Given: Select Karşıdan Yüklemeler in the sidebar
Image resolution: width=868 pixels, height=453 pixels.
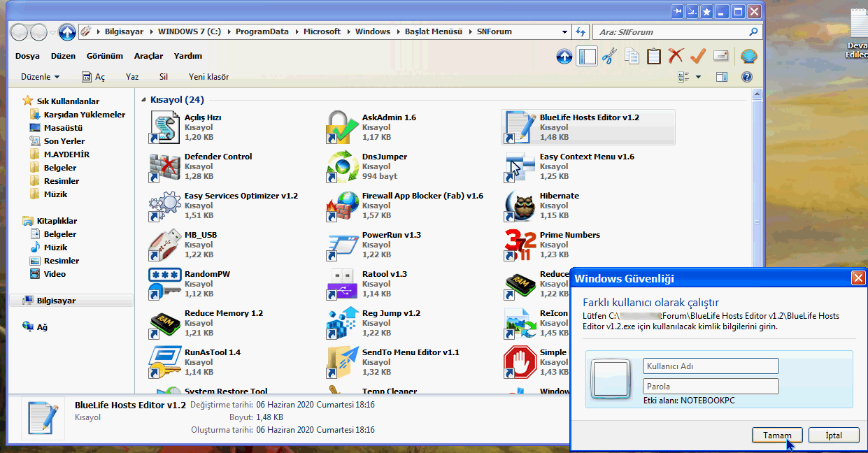Looking at the screenshot, I should (78, 115).
